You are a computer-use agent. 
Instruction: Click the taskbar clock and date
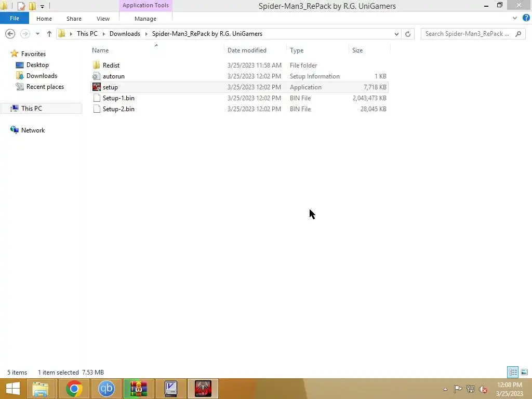509,389
